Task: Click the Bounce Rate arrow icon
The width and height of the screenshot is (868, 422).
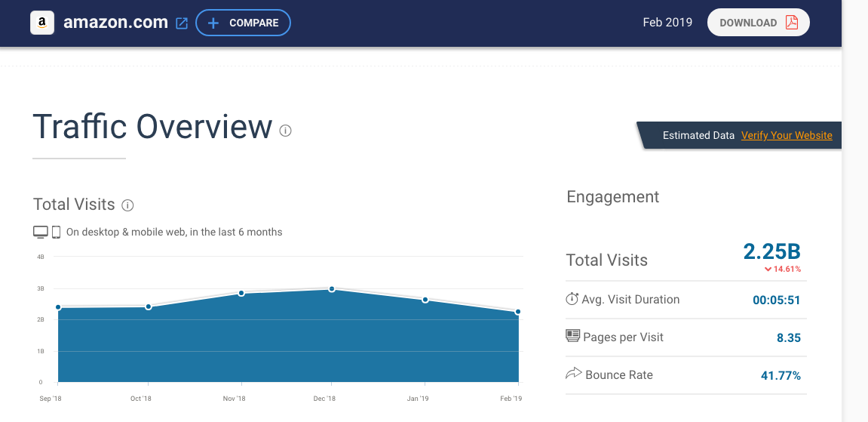Action: pyautogui.click(x=573, y=374)
